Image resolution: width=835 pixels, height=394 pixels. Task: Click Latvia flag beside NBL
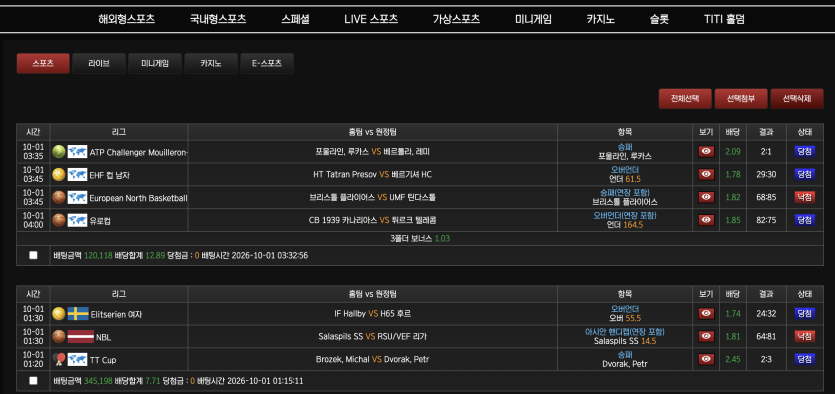[80, 337]
